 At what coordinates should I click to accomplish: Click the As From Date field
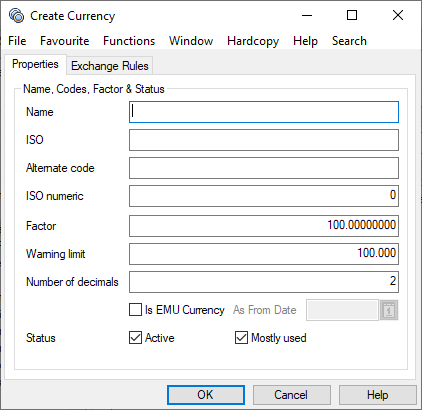click(342, 310)
